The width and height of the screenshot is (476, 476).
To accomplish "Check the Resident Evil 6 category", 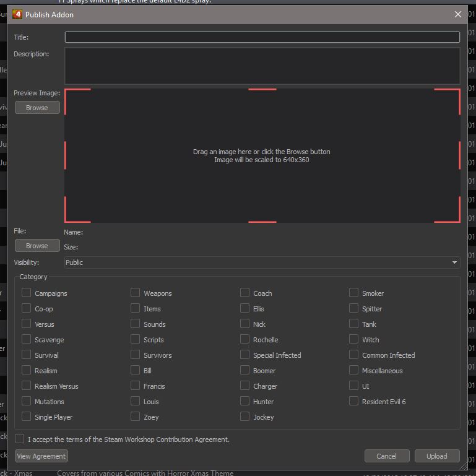I will [x=353, y=401].
